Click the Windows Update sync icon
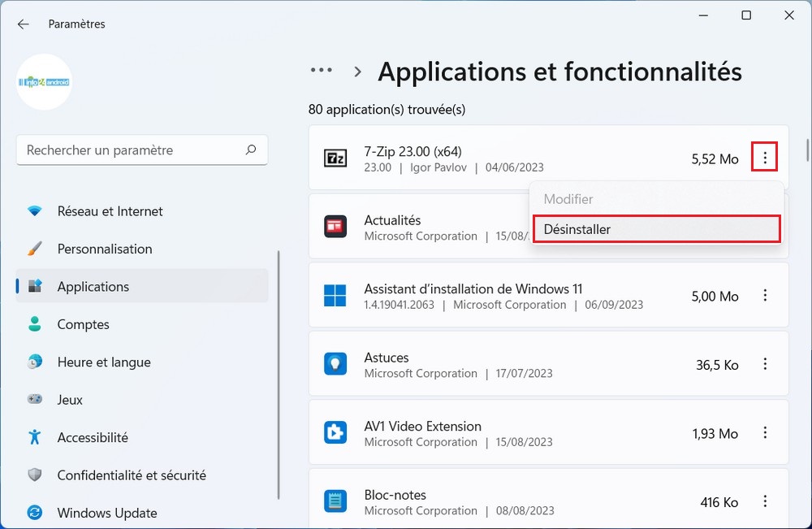812x529 pixels. click(x=35, y=513)
